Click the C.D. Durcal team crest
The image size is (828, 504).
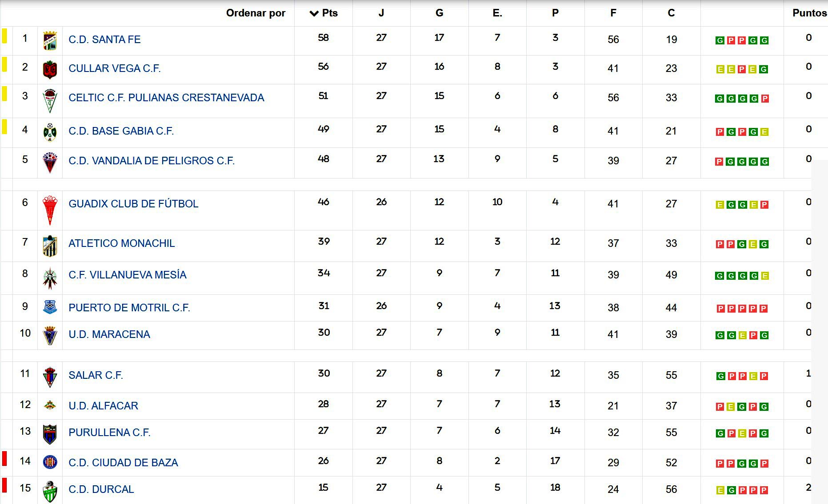point(50,491)
